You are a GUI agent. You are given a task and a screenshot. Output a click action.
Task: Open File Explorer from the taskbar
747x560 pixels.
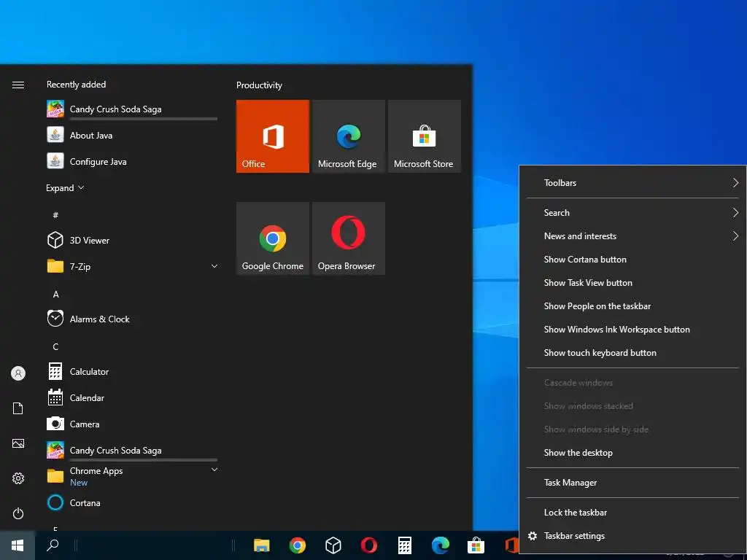tap(262, 545)
